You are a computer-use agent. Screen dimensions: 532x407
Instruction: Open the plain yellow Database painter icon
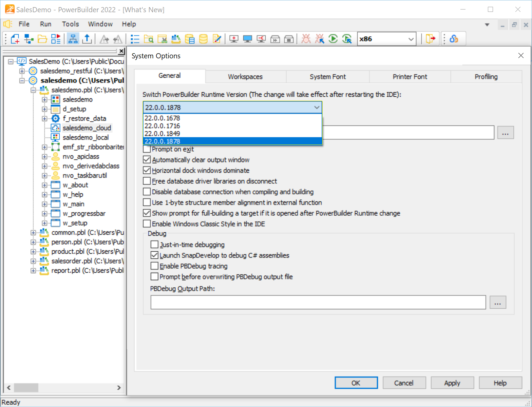pos(203,39)
